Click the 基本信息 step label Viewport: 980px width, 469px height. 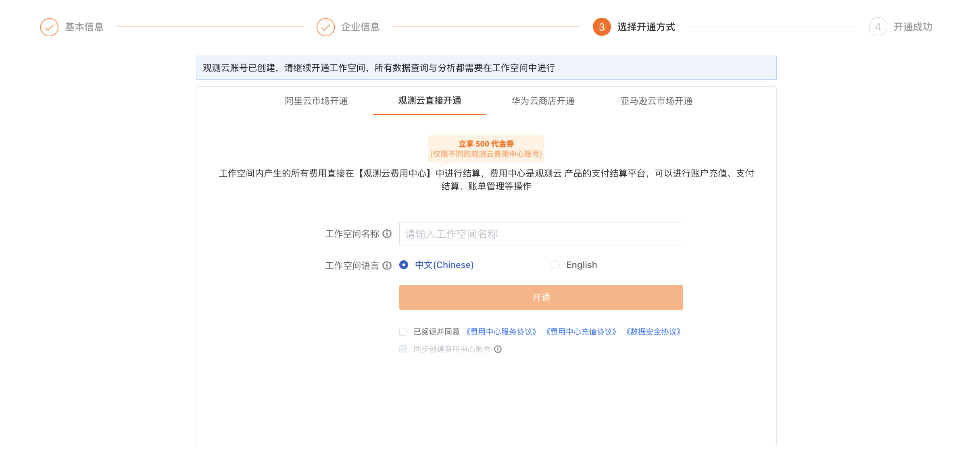pyautogui.click(x=84, y=27)
